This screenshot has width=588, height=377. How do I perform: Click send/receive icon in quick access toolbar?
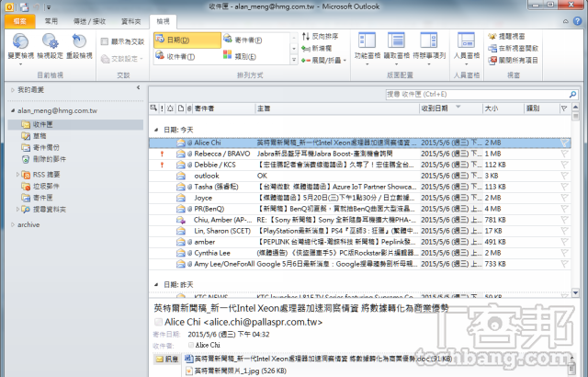[x=25, y=6]
